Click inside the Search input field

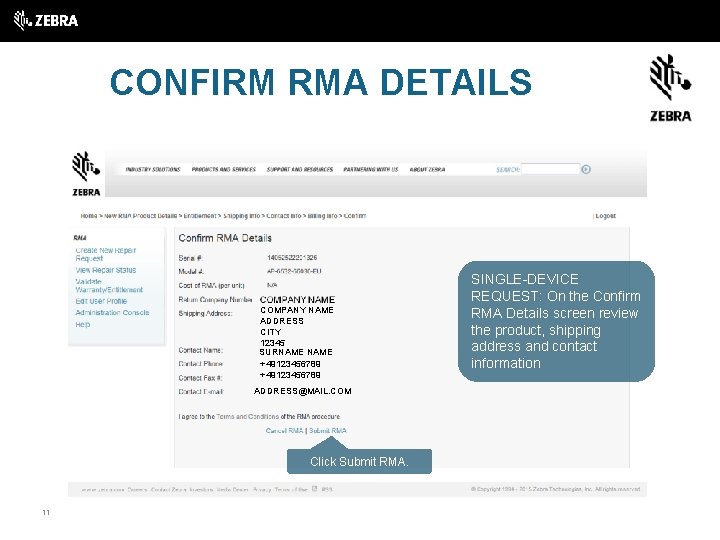point(550,169)
